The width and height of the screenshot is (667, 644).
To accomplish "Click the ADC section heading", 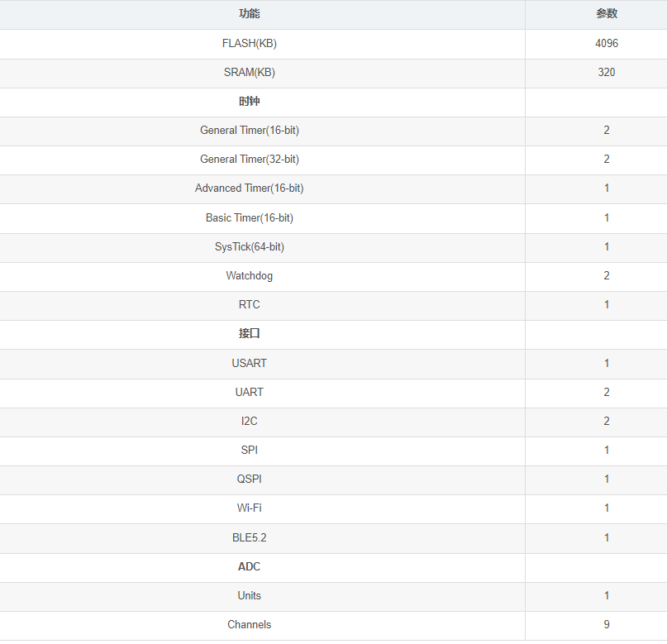I will (x=250, y=566).
